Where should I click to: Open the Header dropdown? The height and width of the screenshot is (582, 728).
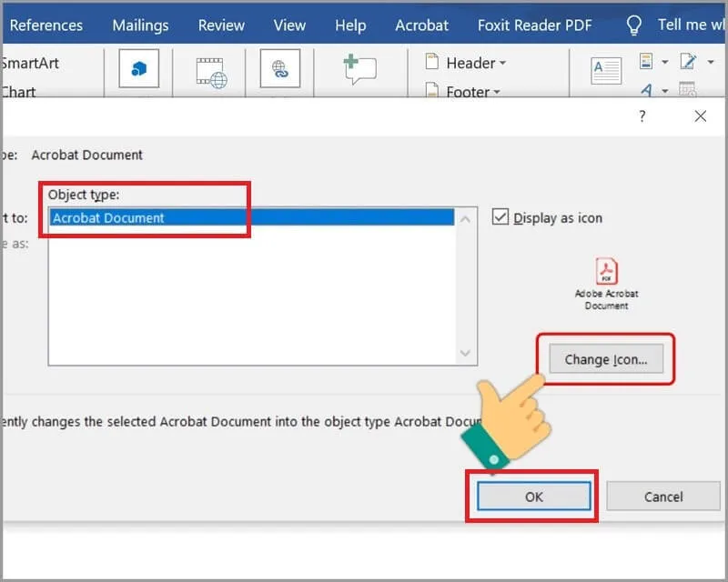coord(466,63)
